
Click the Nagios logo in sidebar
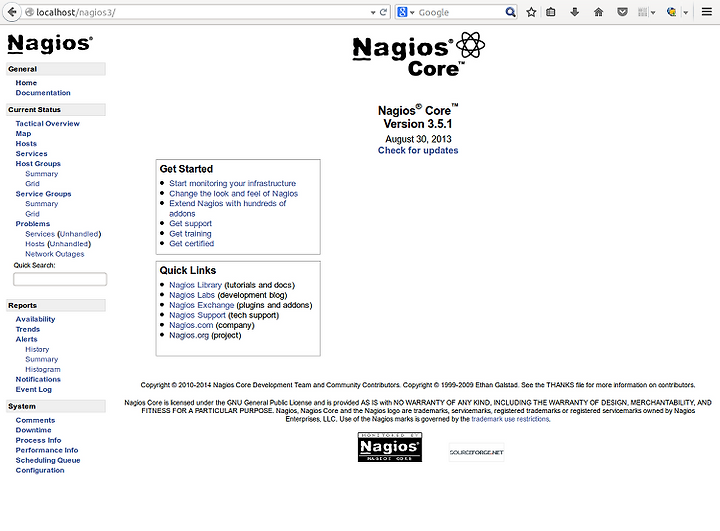(50, 44)
